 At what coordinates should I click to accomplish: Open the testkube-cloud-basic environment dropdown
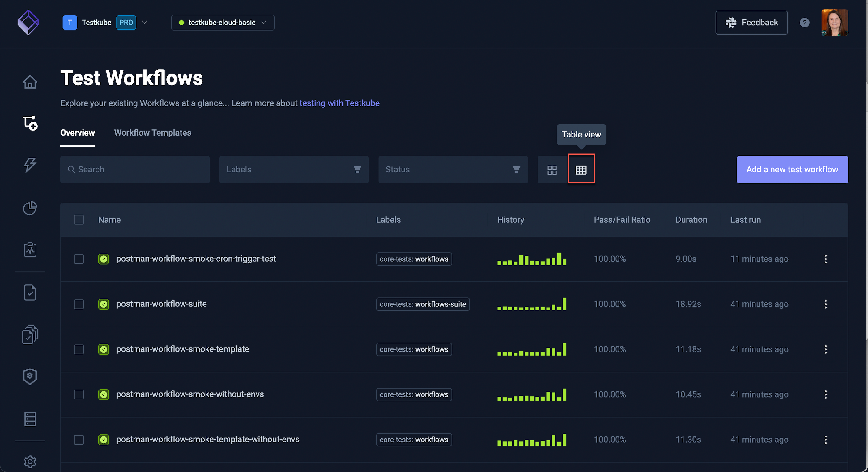(x=223, y=23)
